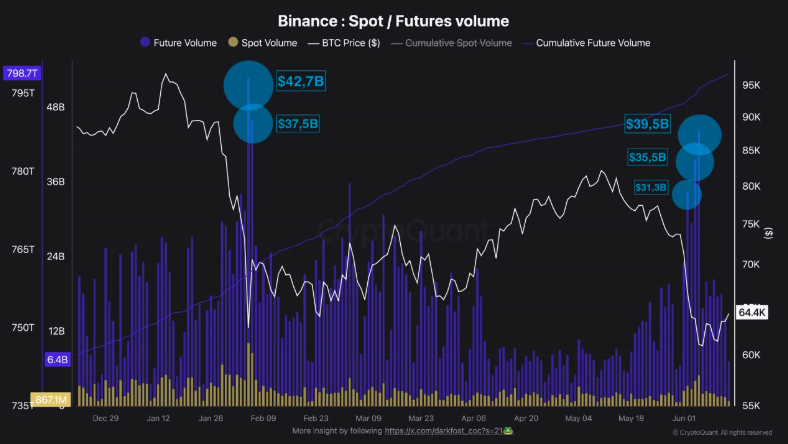Click the tan Spot Volume legend dot

point(233,42)
